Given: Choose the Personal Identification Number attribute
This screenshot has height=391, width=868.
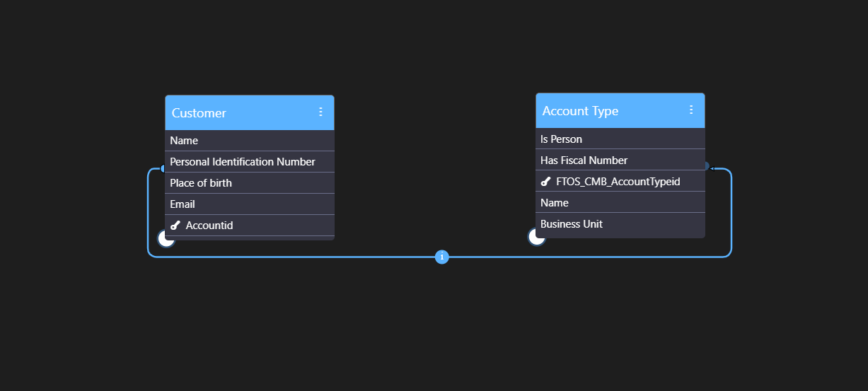Looking at the screenshot, I should (249, 162).
